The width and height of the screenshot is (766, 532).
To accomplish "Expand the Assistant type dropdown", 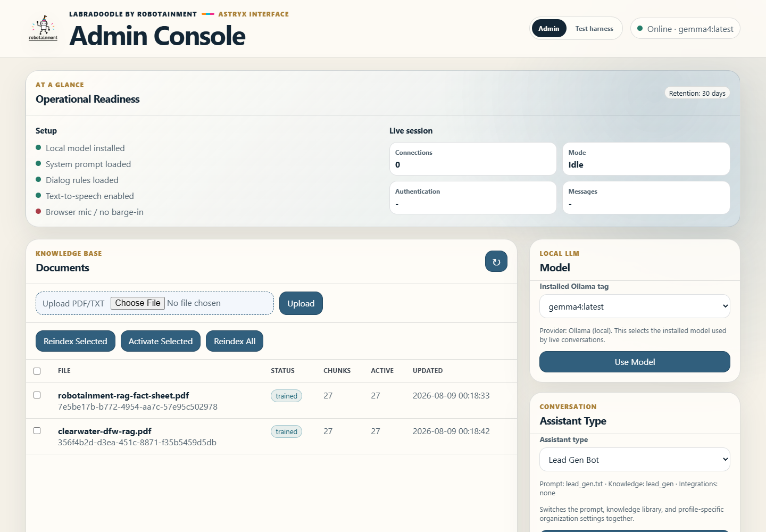I will (x=635, y=460).
